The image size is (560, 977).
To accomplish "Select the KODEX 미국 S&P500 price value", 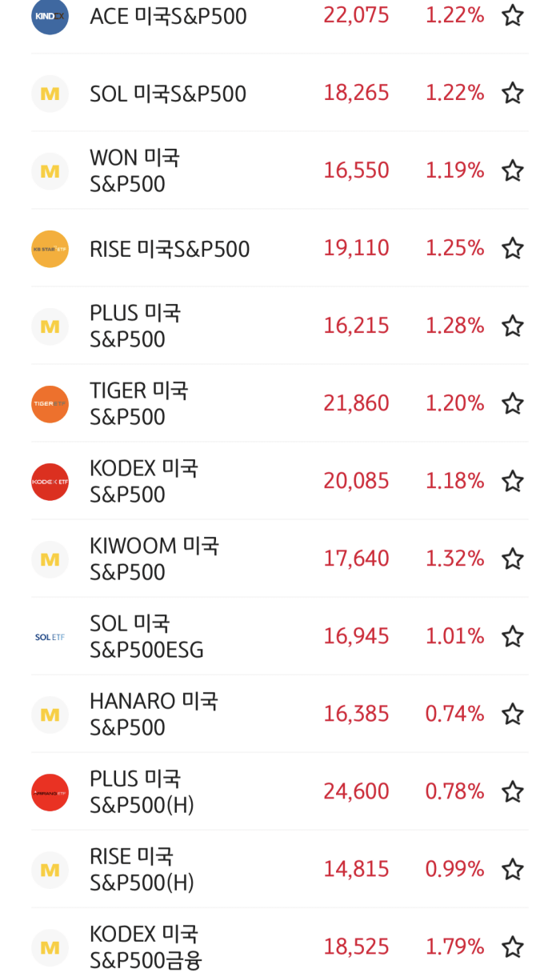I will (x=357, y=481).
